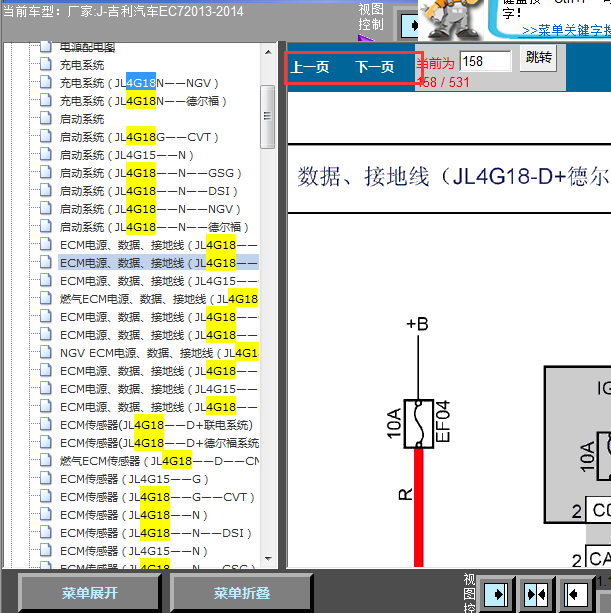The width and height of the screenshot is (611, 613).
Task: Click the EF04 10A fuse symbol
Action: click(x=418, y=424)
